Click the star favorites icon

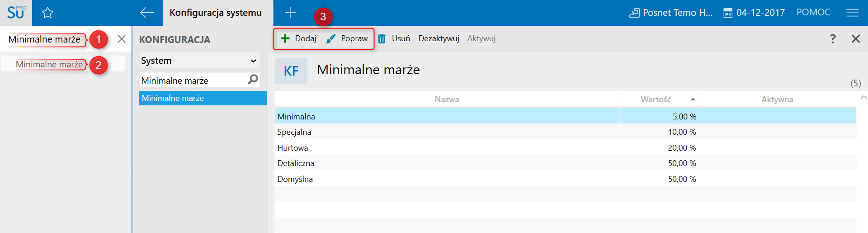coord(47,13)
